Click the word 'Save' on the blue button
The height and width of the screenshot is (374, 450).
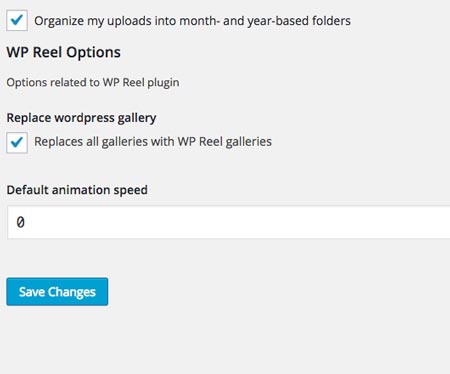coord(32,292)
